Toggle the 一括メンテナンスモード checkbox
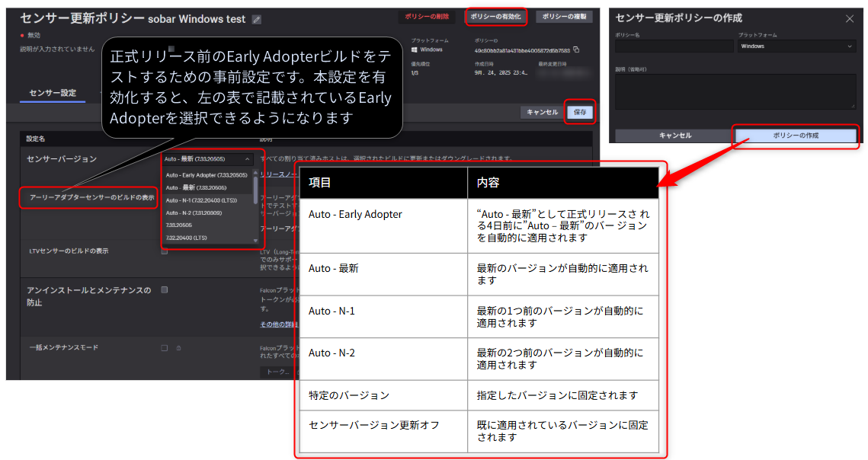 (x=163, y=348)
